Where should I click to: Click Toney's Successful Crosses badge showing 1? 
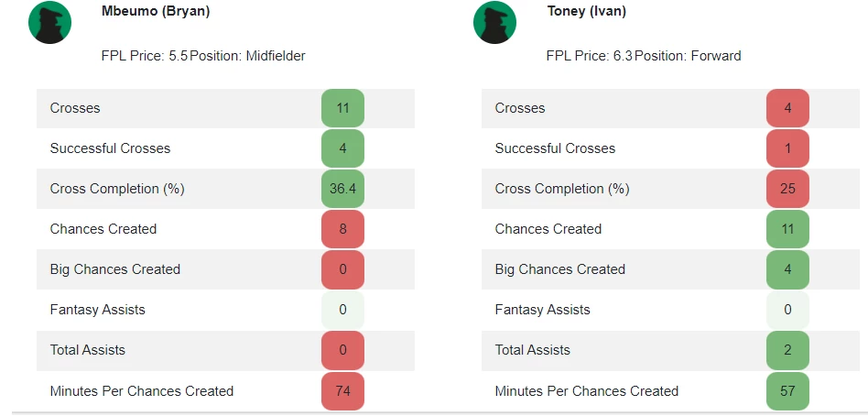(787, 148)
